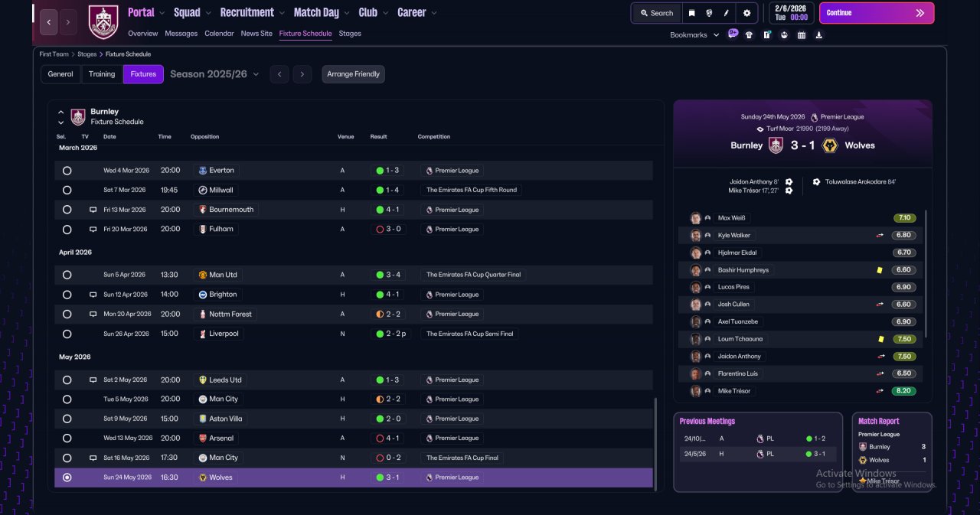Image resolution: width=980 pixels, height=515 pixels.
Task: Click the pencil edit icon in toolbar
Action: pyautogui.click(x=727, y=13)
